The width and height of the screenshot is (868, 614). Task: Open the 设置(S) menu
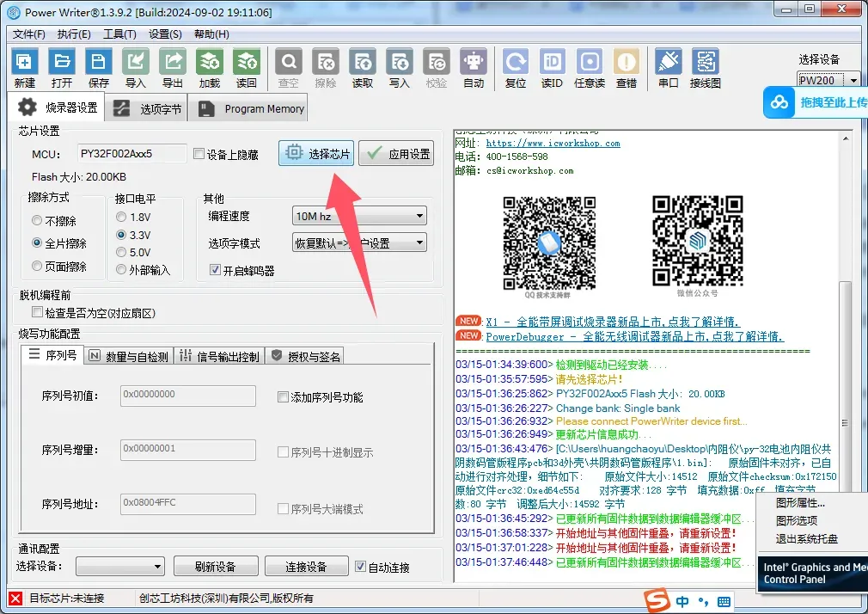(165, 34)
